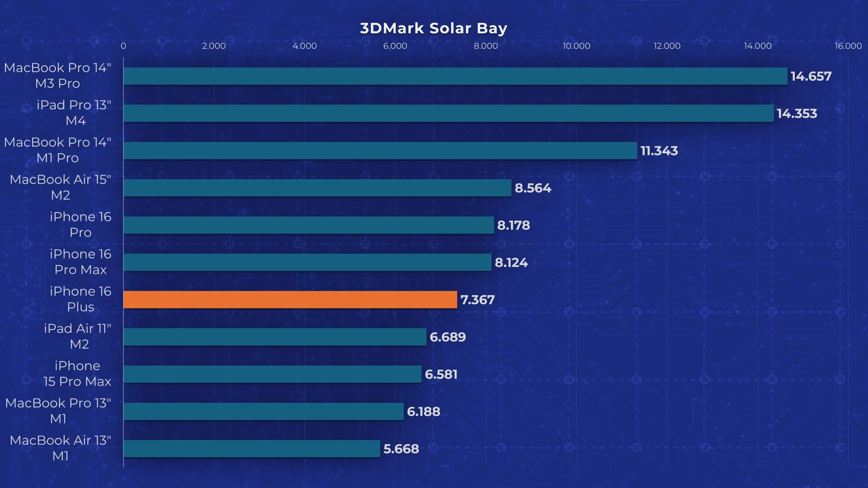Select the MacBook Pro 13" M1 label
Image resolution: width=868 pixels, height=488 pixels.
tap(58, 411)
